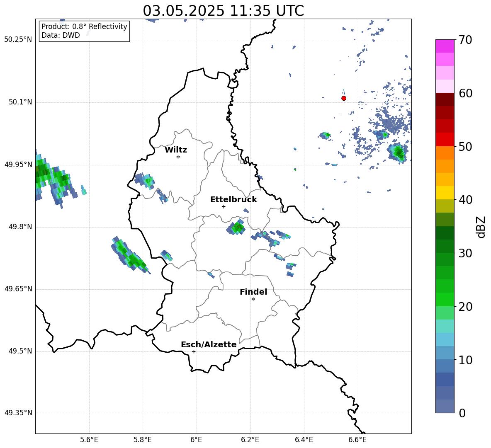Click the 6.2°E longitude label

250,440
